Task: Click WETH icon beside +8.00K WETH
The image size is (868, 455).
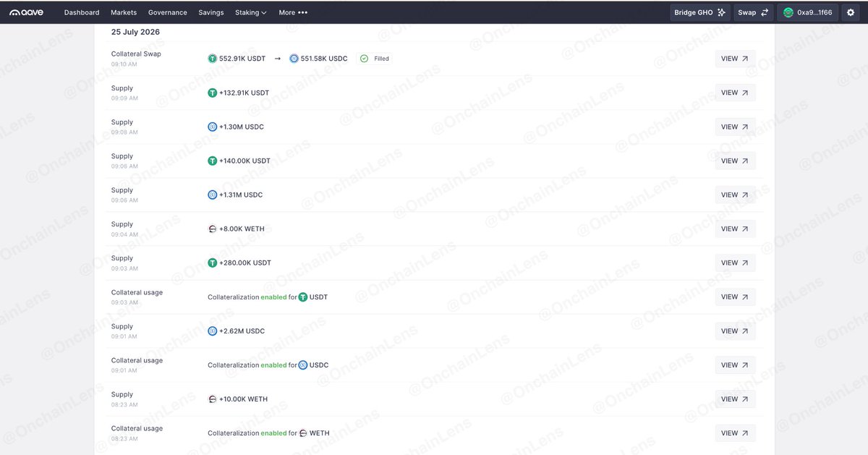Action: [212, 229]
